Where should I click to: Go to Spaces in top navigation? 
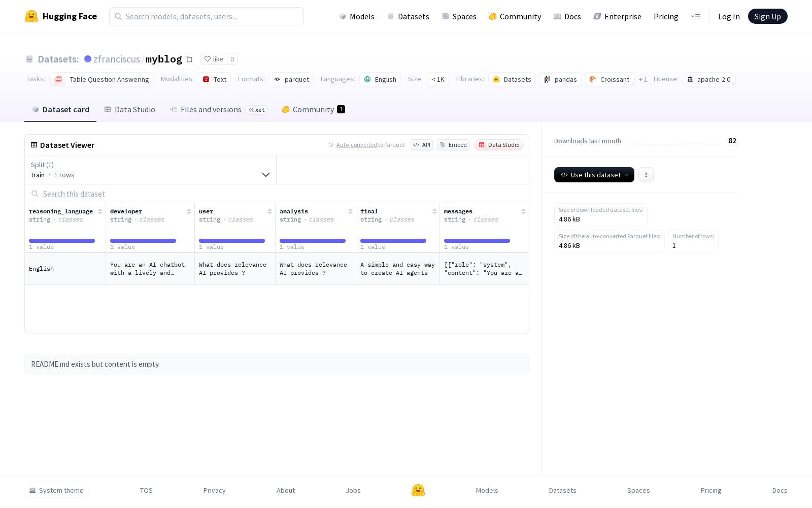[459, 16]
